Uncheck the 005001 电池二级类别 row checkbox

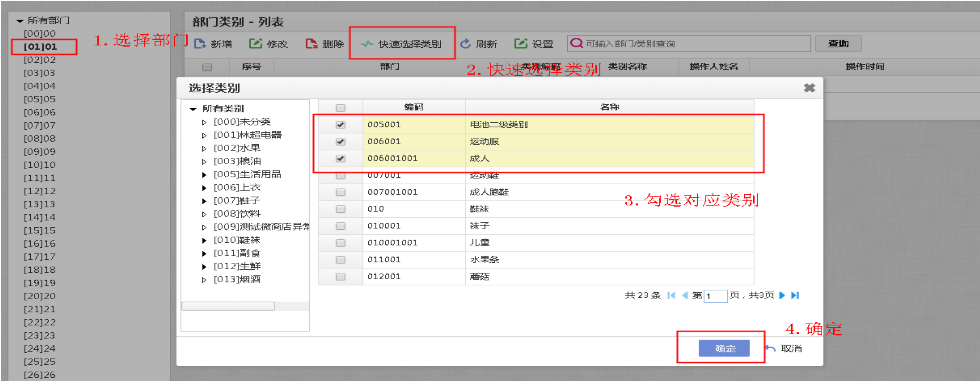click(x=340, y=124)
